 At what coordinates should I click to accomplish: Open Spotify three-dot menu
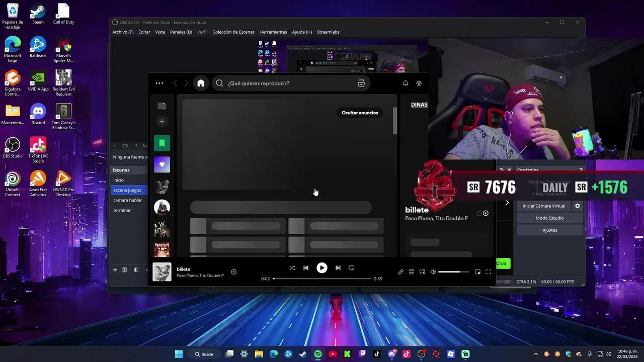click(x=159, y=83)
